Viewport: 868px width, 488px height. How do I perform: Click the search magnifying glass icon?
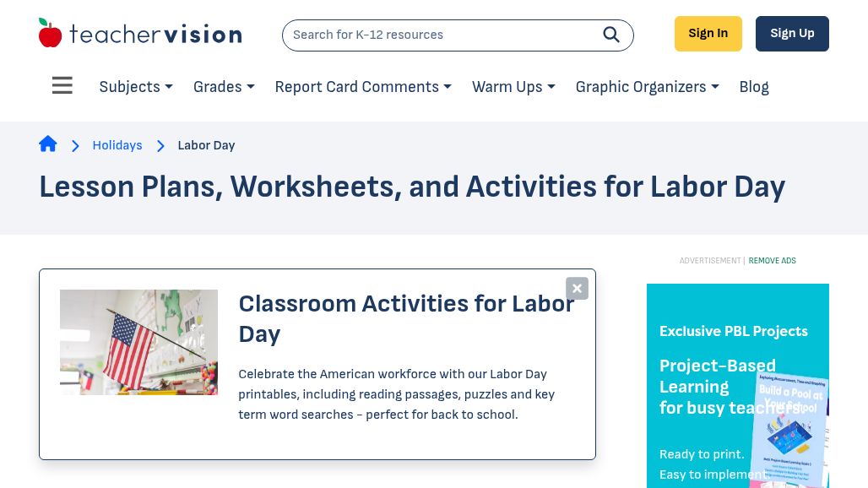(x=610, y=35)
